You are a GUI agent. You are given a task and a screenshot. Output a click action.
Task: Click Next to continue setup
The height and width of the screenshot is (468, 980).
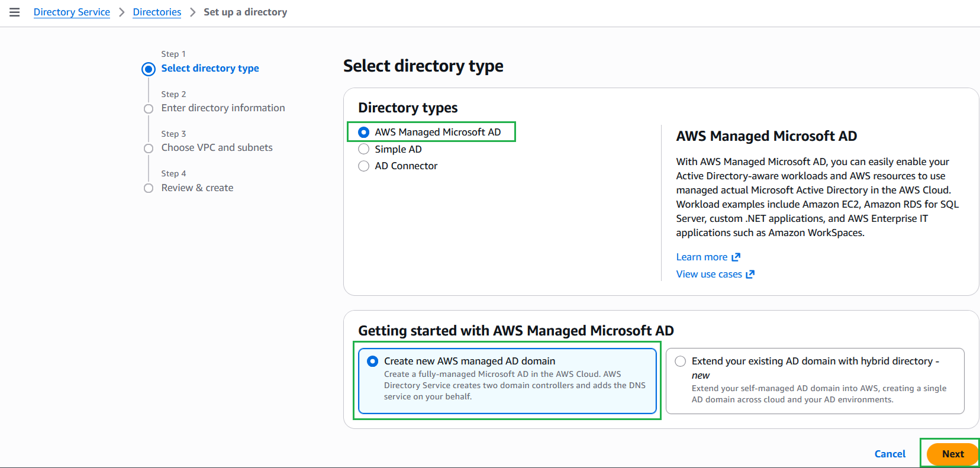pyautogui.click(x=953, y=454)
